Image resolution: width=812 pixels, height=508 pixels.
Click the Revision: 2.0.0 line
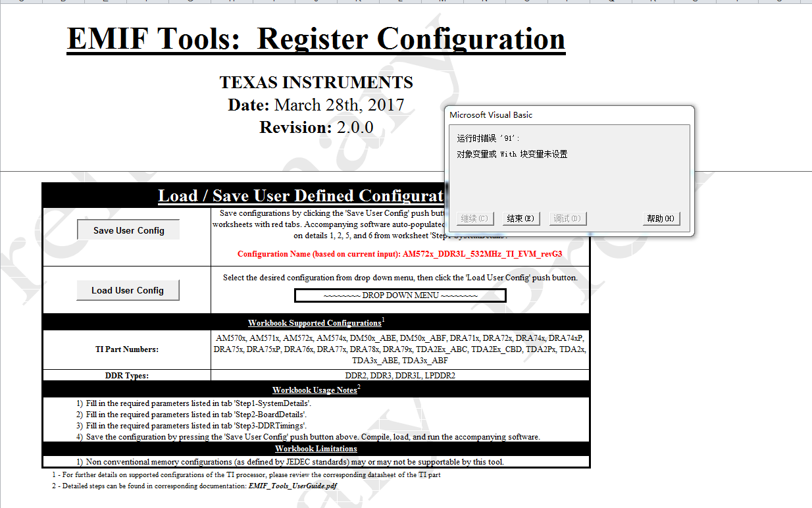[x=316, y=127]
